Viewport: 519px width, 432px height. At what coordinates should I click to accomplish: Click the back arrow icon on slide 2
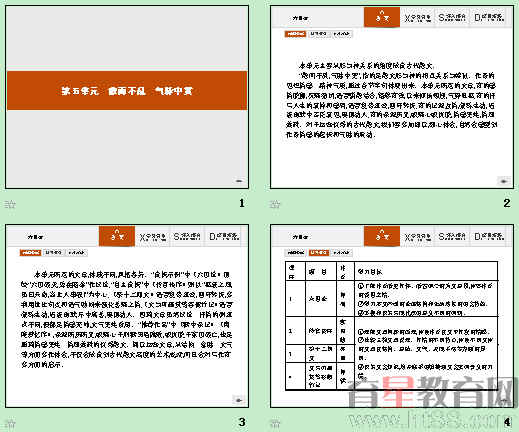click(x=504, y=181)
